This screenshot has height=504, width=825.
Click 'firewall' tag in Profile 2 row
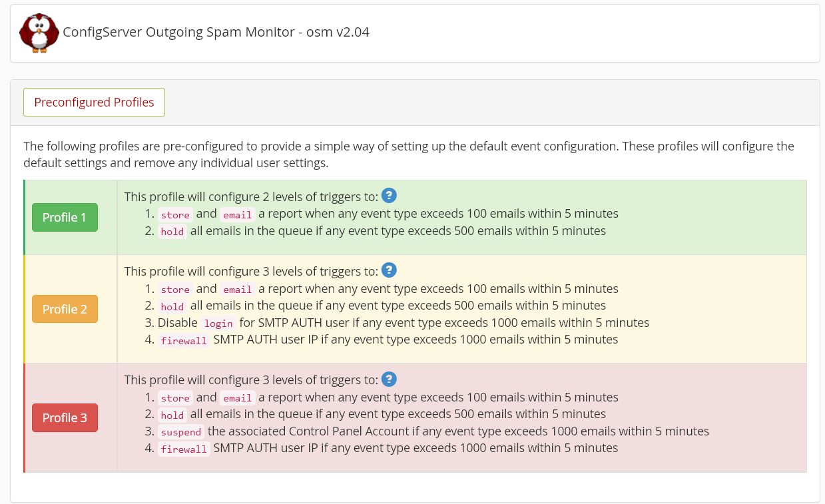184,340
